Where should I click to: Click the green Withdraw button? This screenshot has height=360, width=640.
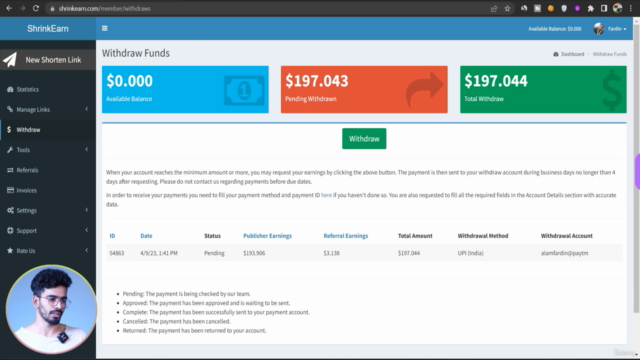tap(364, 139)
